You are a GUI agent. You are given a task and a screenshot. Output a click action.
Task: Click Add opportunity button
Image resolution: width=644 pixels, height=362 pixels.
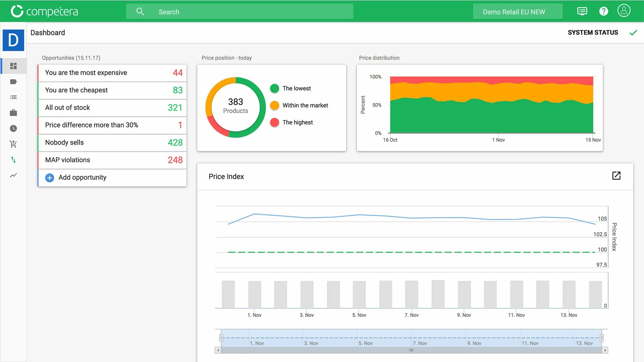82,177
